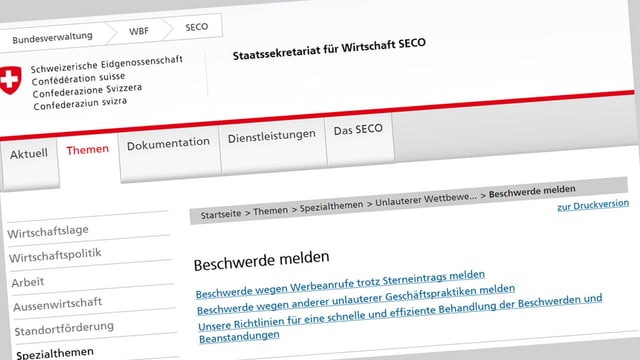Open the Themen tab
The width and height of the screenshot is (640, 360).
(87, 150)
